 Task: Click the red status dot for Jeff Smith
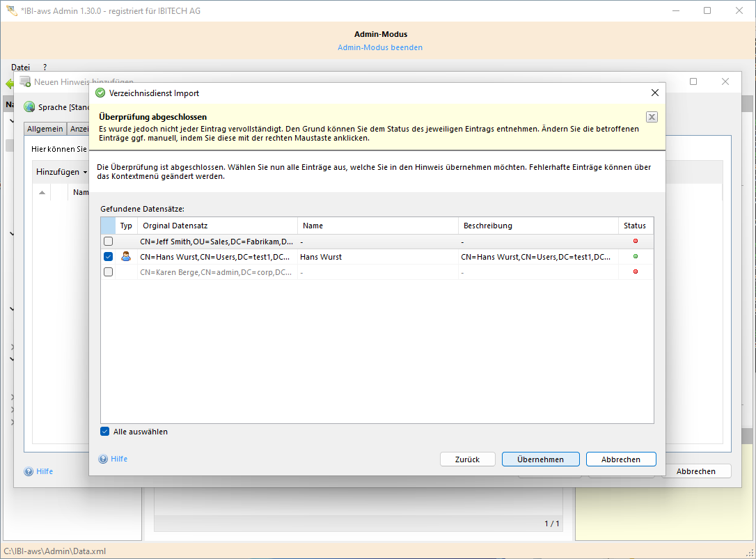pyautogui.click(x=634, y=241)
